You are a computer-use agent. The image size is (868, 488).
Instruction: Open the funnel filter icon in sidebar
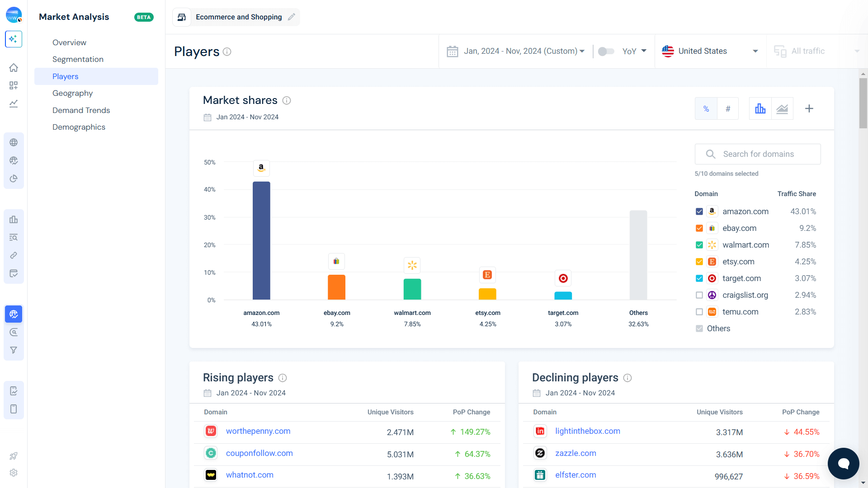14,350
